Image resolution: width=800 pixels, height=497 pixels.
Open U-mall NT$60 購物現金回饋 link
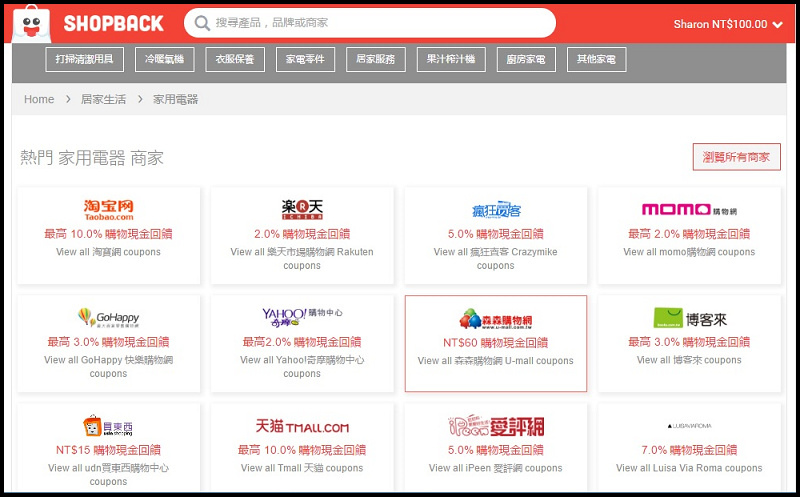tap(496, 343)
